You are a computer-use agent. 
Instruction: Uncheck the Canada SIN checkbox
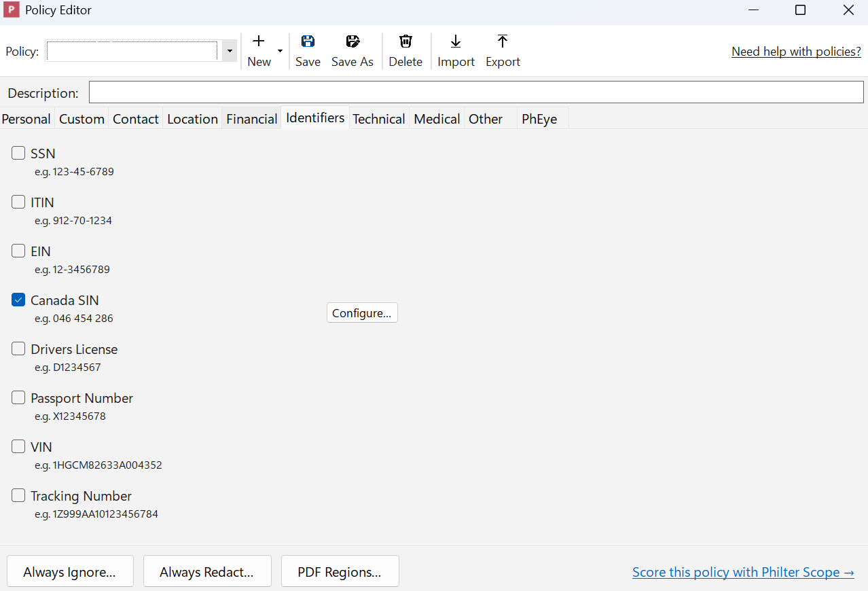pos(18,300)
